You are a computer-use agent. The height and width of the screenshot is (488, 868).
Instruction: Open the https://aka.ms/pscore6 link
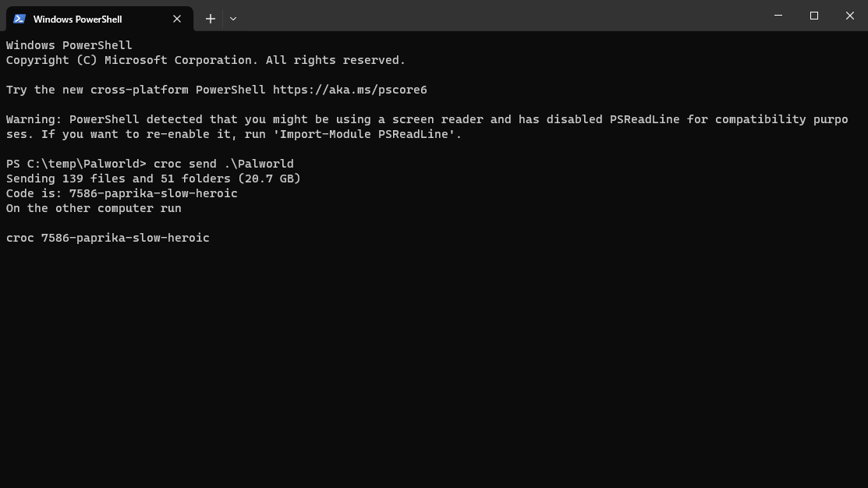(350, 90)
